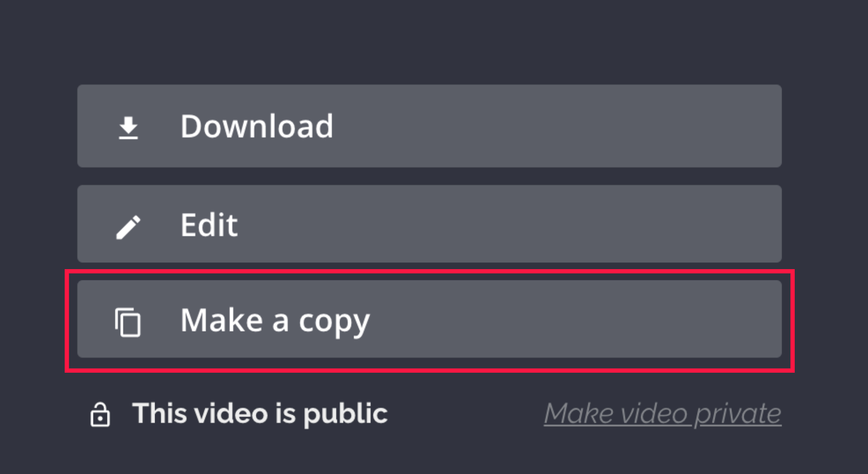Image resolution: width=868 pixels, height=474 pixels.
Task: Click the Edit text label
Action: pyautogui.click(x=209, y=224)
